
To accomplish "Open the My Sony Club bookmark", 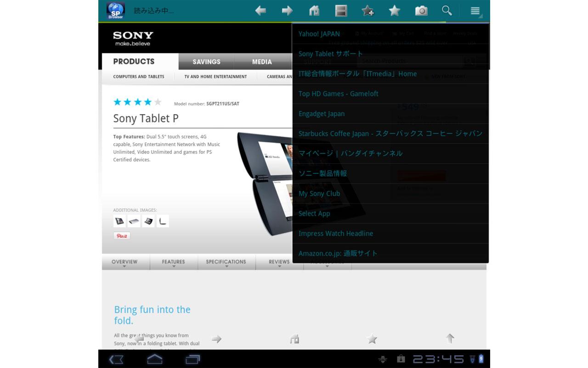I will pos(390,193).
